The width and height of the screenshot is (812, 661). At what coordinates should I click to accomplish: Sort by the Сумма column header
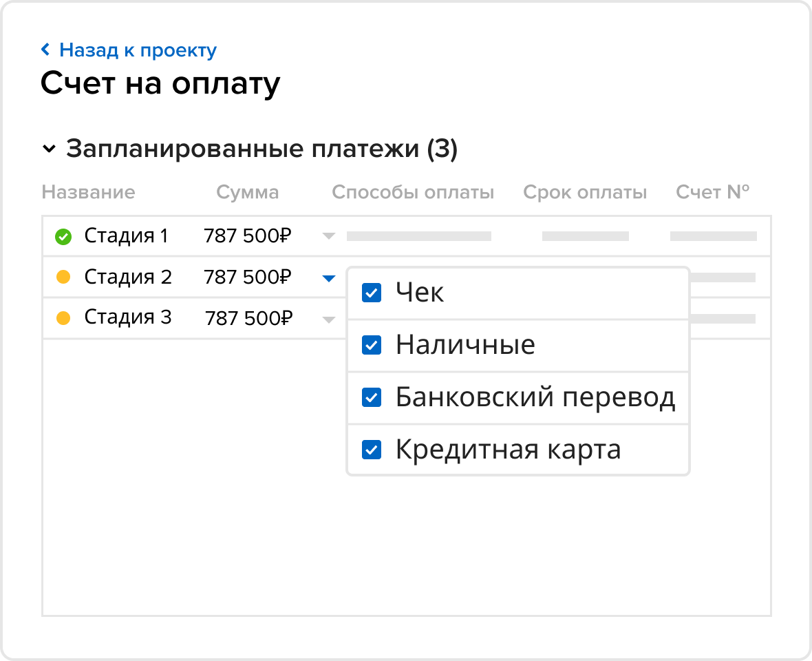tap(248, 192)
